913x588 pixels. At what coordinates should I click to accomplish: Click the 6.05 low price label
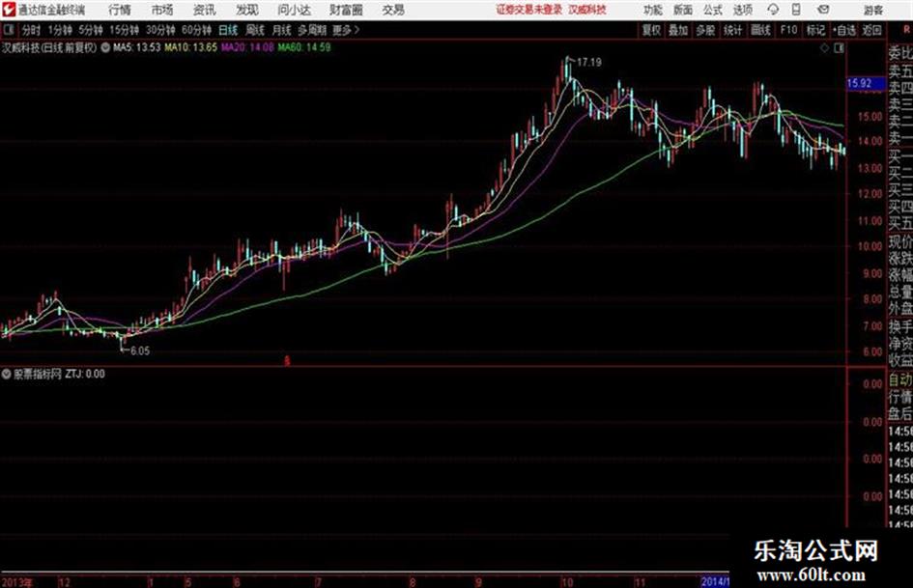[140, 350]
